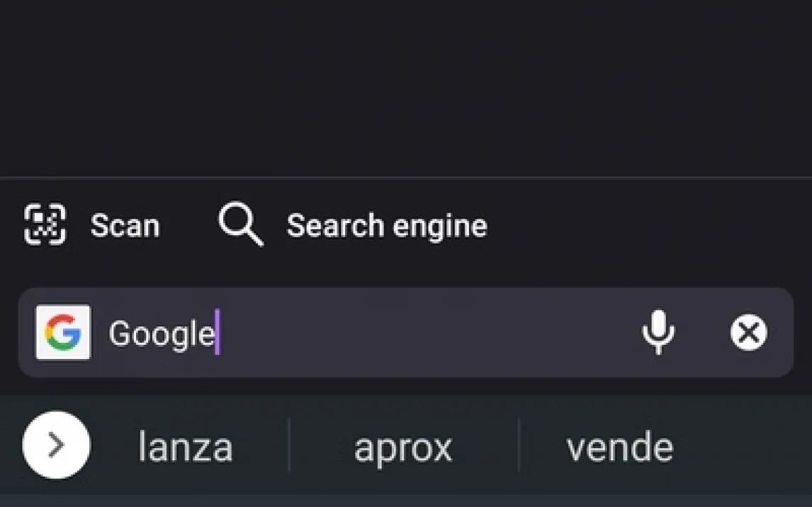Click the "Google" text in search field
This screenshot has height=507, width=812.
pyautogui.click(x=161, y=333)
